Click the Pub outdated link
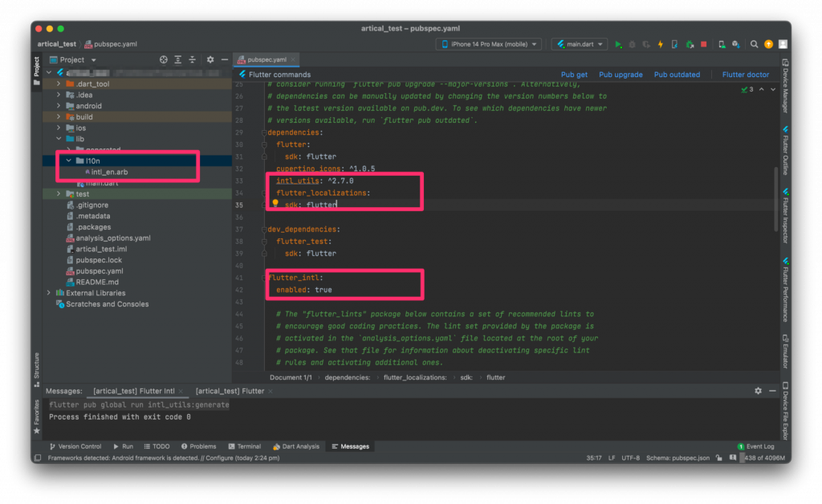Image resolution: width=822 pixels, height=504 pixels. (677, 75)
